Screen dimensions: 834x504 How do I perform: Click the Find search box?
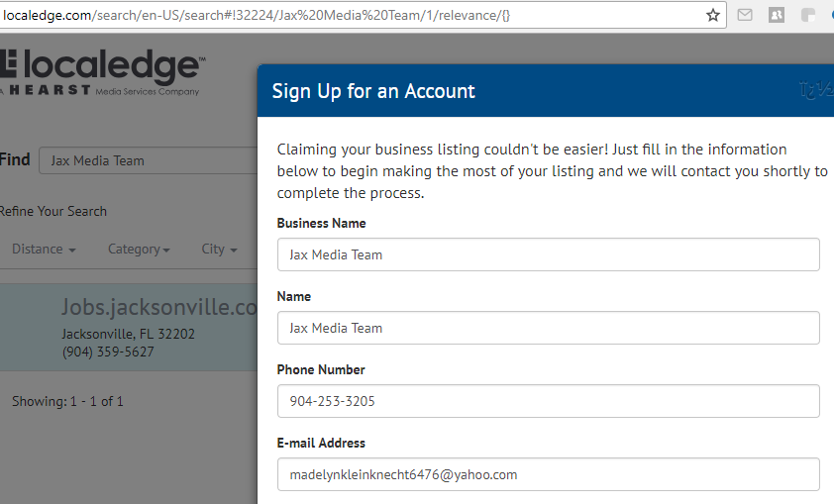click(x=148, y=160)
